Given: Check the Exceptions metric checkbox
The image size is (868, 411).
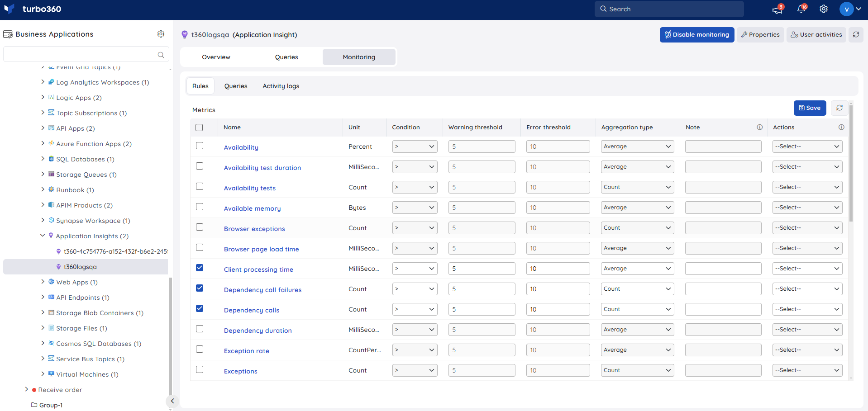Looking at the screenshot, I should [x=200, y=369].
